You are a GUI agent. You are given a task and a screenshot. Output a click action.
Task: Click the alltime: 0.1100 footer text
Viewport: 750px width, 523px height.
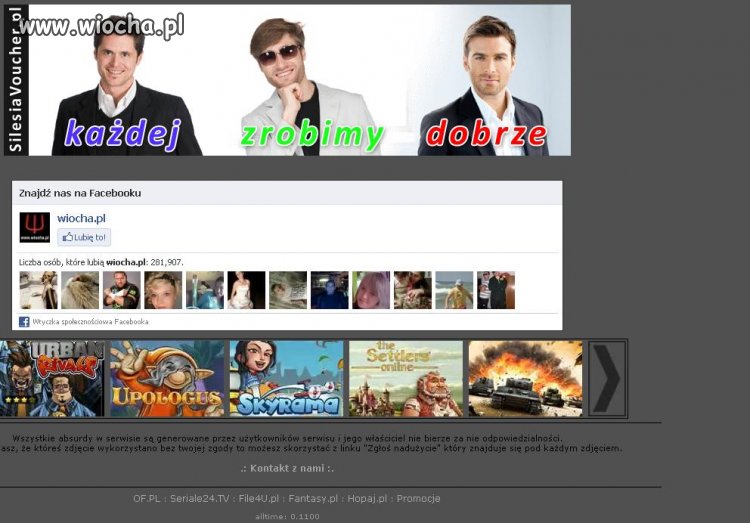pyautogui.click(x=287, y=516)
